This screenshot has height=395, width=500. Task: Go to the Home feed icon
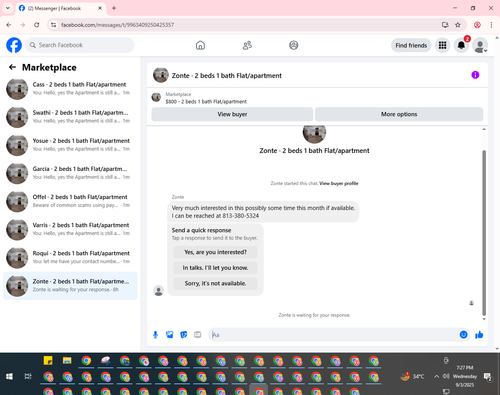coord(200,45)
